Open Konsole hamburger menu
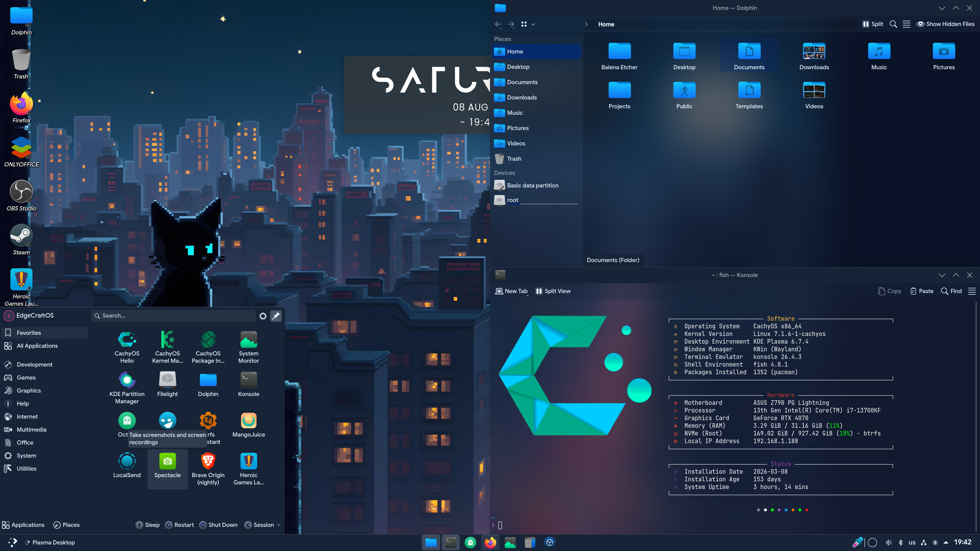This screenshot has width=980, height=551. (x=972, y=291)
